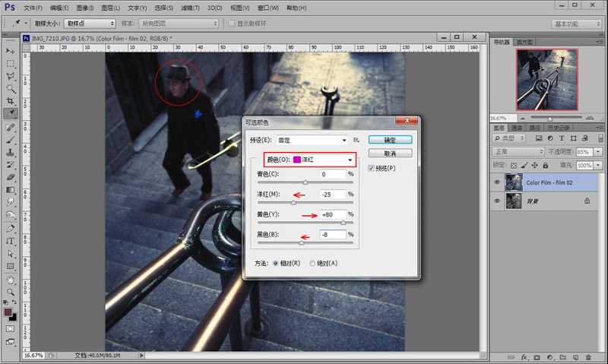The image size is (608, 364).
Task: Click the delete layer trash icon
Action: [587, 356]
